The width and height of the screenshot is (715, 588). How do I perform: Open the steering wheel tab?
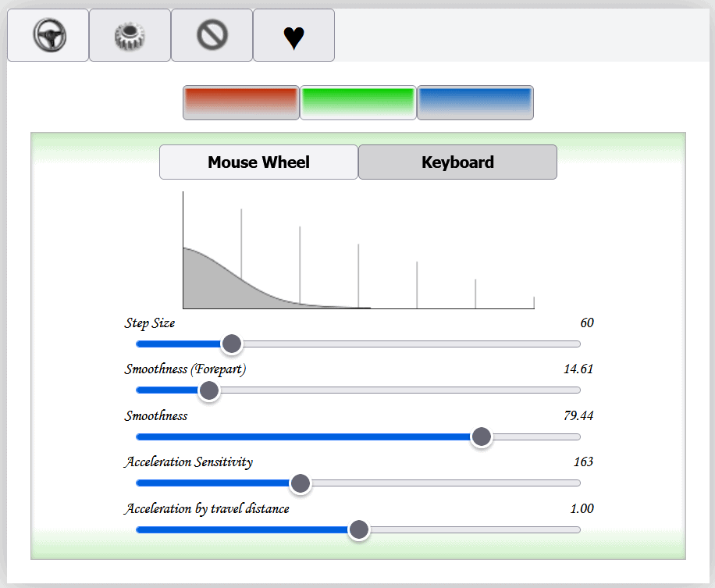click(x=48, y=36)
